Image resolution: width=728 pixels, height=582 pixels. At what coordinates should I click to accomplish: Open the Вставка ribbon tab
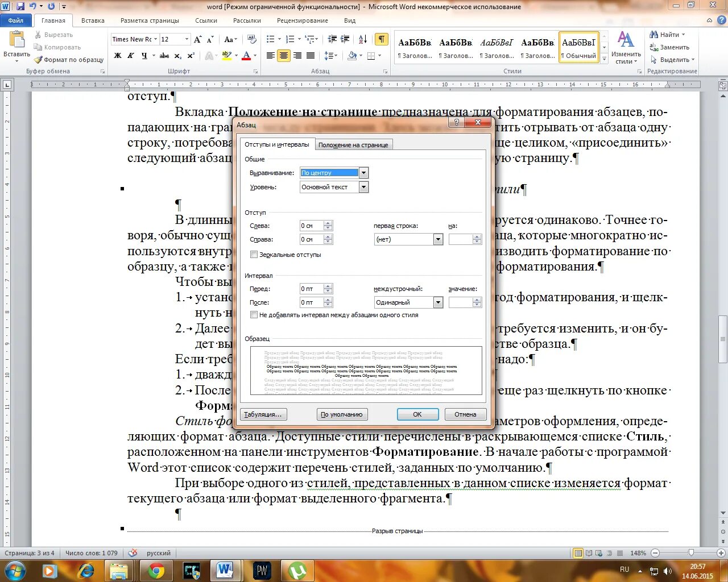93,20
